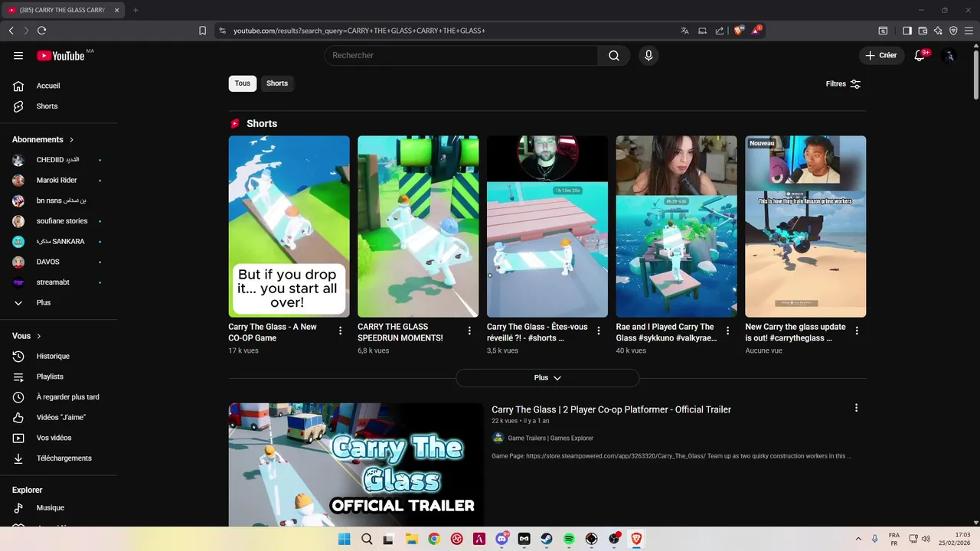980x551 pixels.
Task: Click the YouTube logo
Action: [x=60, y=55]
